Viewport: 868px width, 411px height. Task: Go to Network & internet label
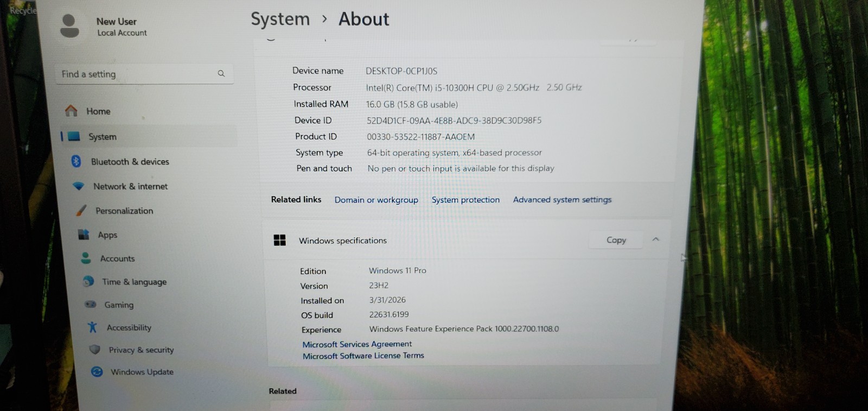(x=131, y=186)
